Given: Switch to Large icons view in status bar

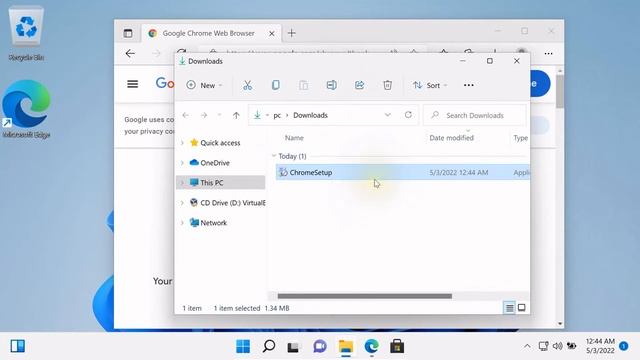Looking at the screenshot, I should point(522,307).
